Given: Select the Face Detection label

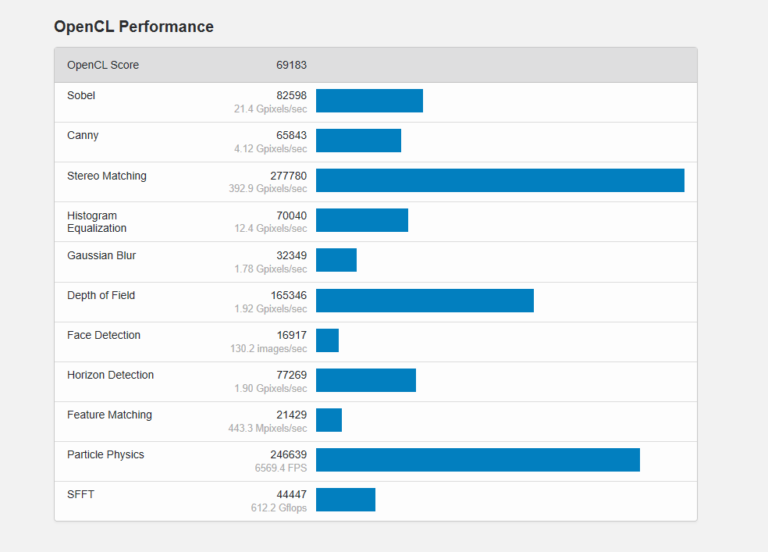Looking at the screenshot, I should coord(104,336).
